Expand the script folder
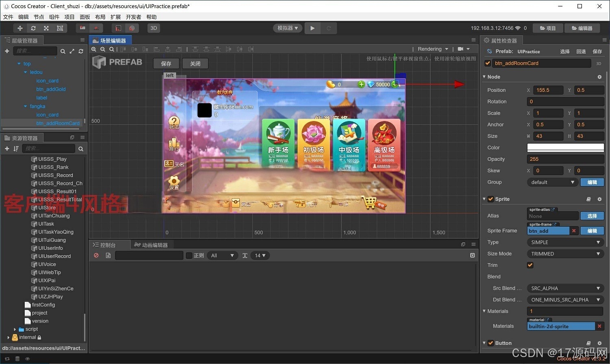610x364 pixels. [x=15, y=329]
